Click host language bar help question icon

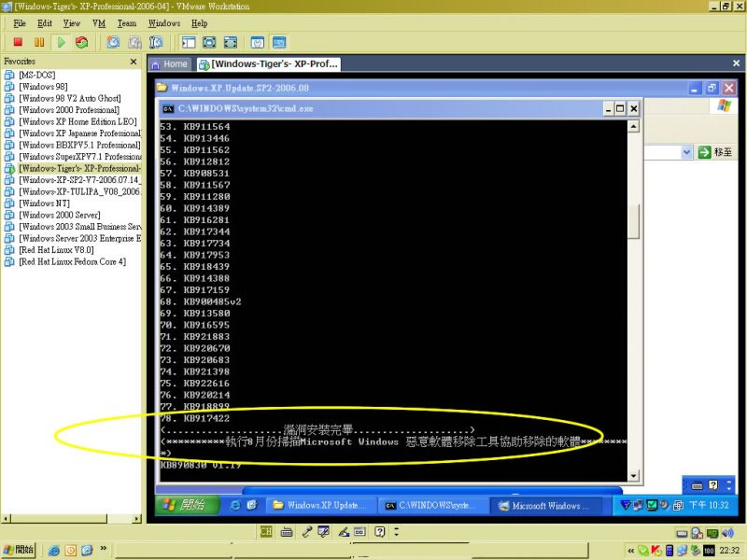379,532
